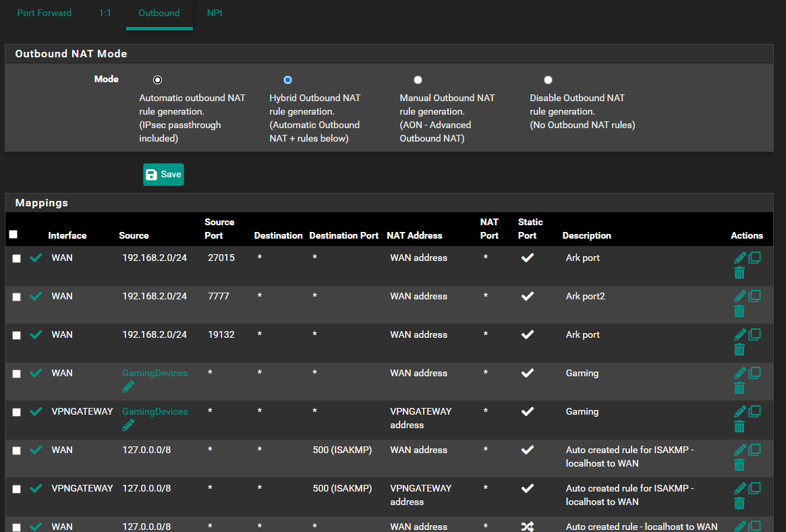
Task: Delete the VPNGATEWAY Gaming mapping
Action: [739, 427]
